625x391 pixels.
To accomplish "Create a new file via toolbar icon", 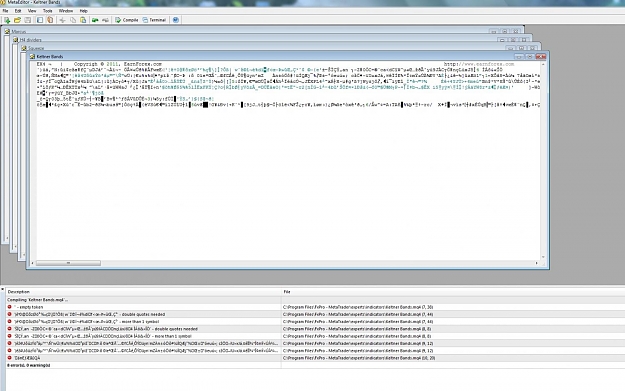I will (7, 20).
